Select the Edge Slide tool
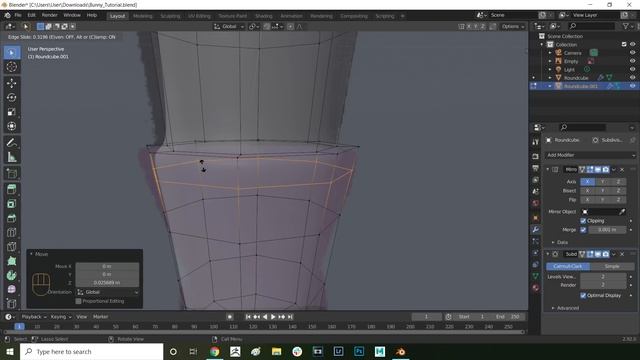The height and width of the screenshot is (360, 640). (11, 303)
